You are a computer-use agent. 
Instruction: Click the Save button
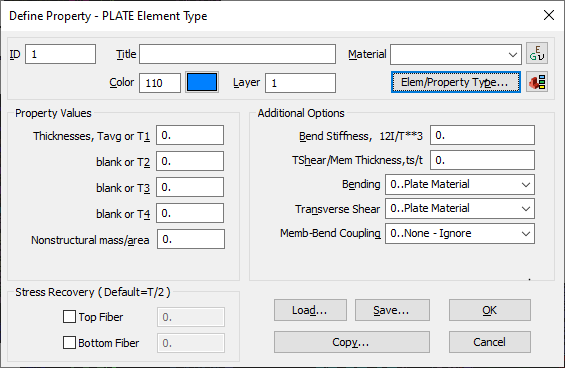click(392, 310)
